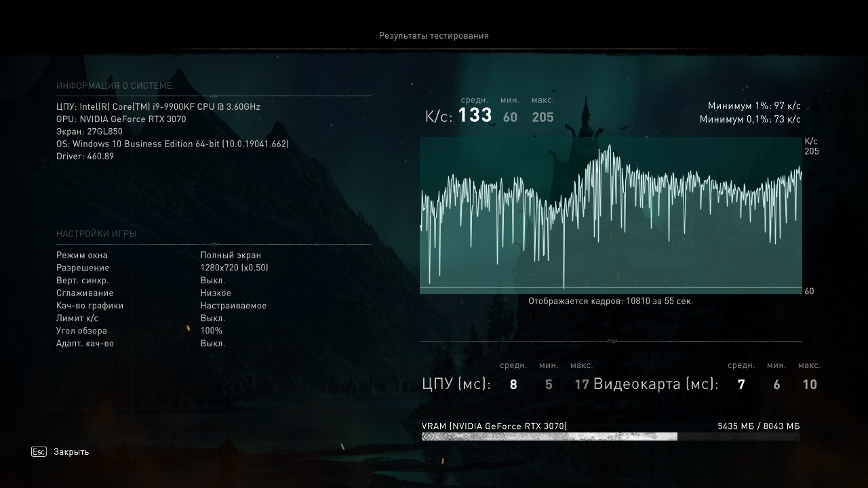
Task: Select the ЦПУ minimum value 5
Action: pos(549,385)
